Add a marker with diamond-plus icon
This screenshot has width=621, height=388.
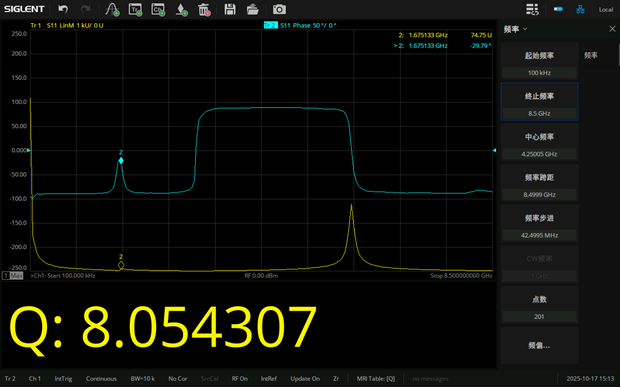tap(181, 10)
